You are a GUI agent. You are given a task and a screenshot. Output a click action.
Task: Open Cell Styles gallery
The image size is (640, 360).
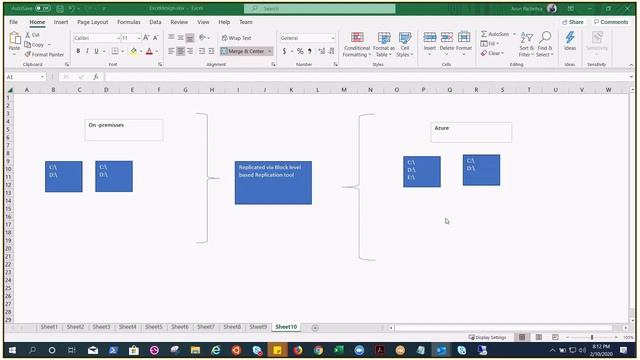coord(404,44)
